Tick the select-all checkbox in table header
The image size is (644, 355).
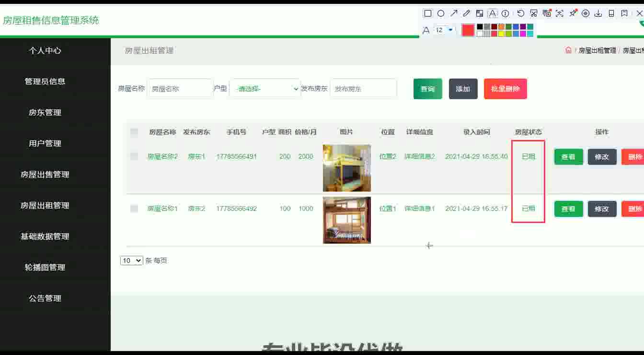point(134,132)
